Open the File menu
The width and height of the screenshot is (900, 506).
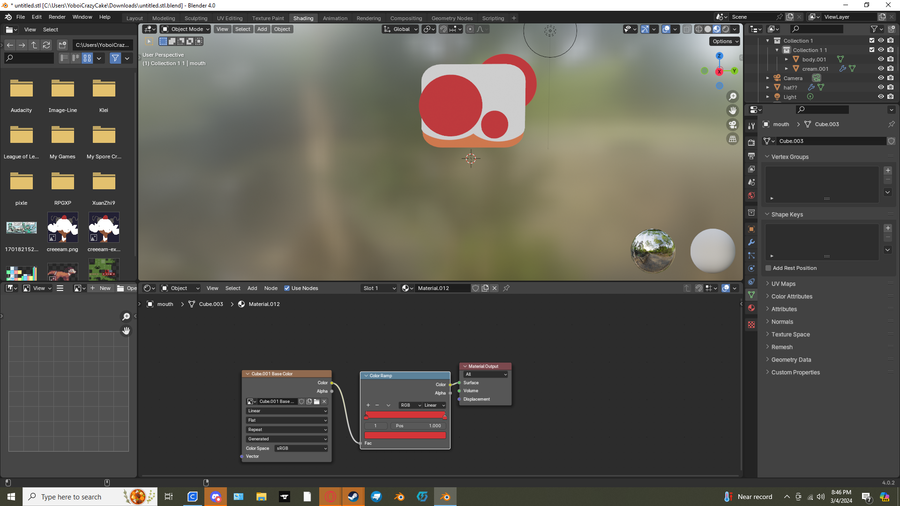click(x=20, y=17)
